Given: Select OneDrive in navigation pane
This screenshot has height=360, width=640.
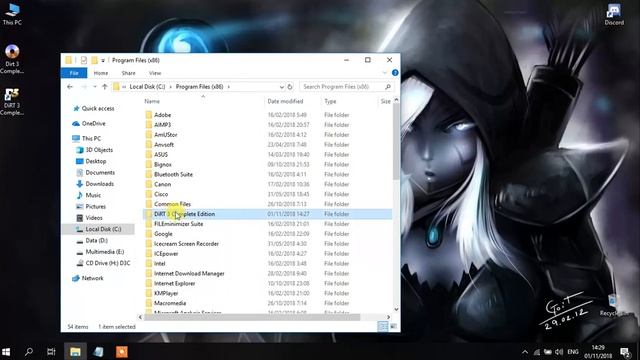Looking at the screenshot, I should click(93, 123).
